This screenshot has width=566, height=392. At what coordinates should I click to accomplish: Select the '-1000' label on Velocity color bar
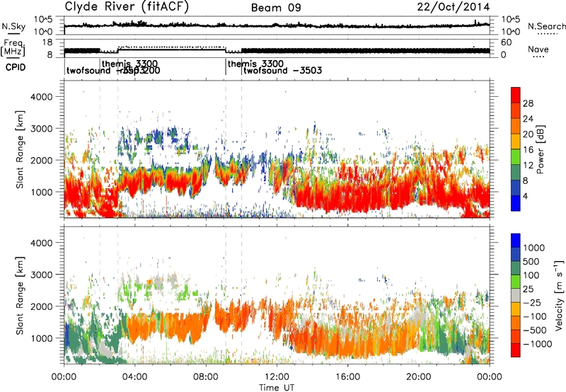click(x=538, y=344)
